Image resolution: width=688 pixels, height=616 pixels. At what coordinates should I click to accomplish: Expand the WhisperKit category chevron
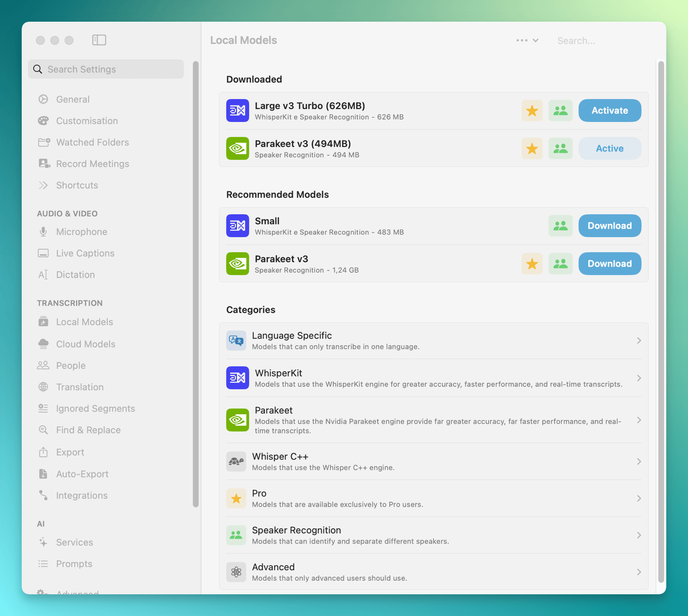[639, 378]
